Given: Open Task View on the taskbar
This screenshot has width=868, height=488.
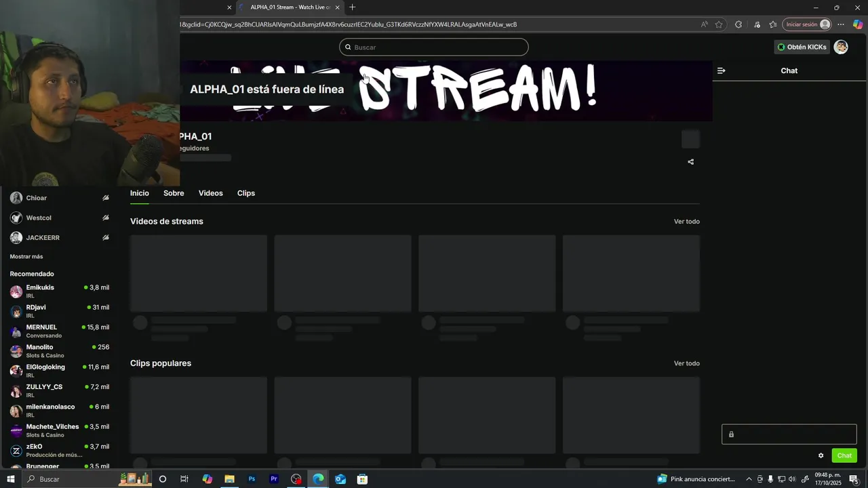Looking at the screenshot, I should click(x=184, y=479).
